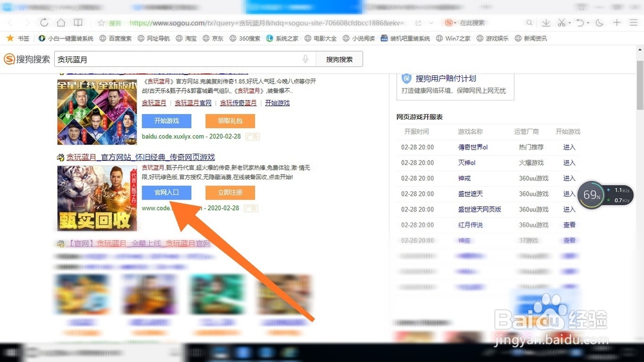
Task: Click 进入 in the 灭神ol row
Action: tap(569, 163)
